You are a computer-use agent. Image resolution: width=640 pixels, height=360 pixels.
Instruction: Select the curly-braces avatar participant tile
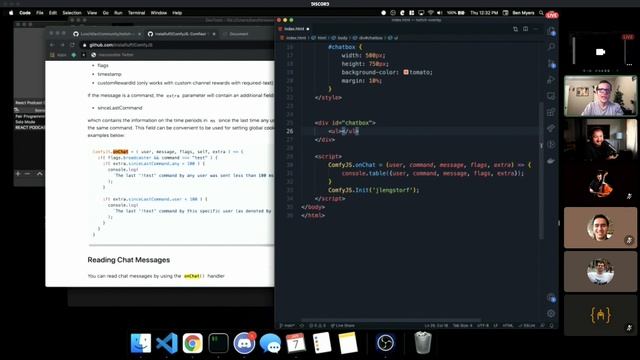[x=600, y=315]
